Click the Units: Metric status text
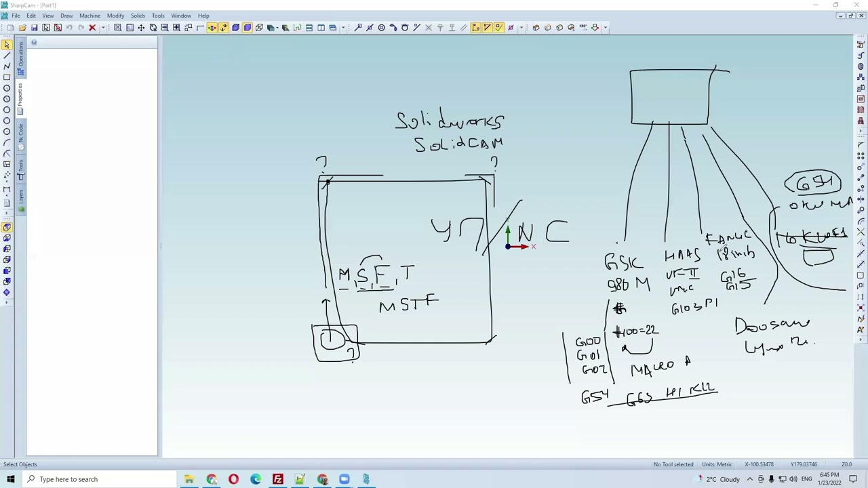 click(717, 464)
